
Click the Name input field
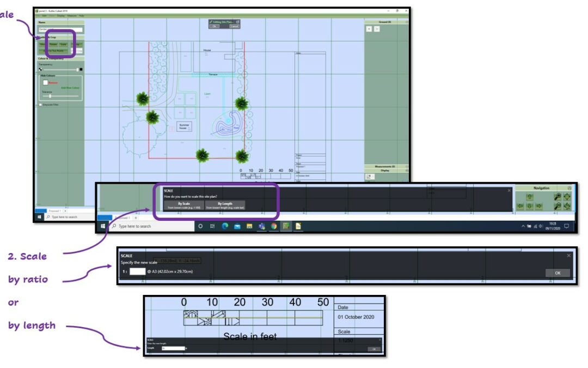(60, 29)
